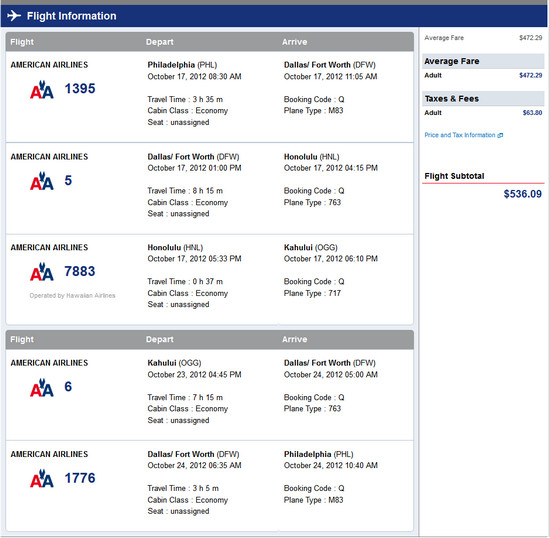This screenshot has width=550, height=538.
Task: Select flight number 7883
Action: (80, 271)
